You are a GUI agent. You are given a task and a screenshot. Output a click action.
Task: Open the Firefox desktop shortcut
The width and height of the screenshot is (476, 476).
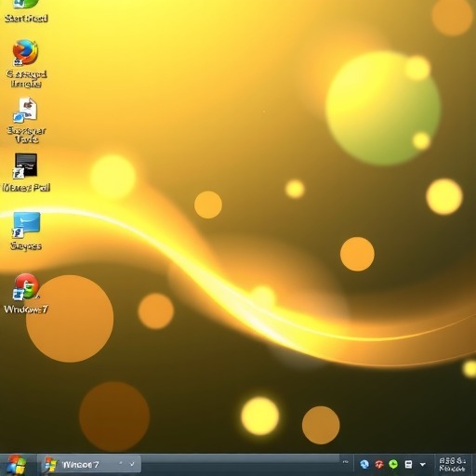tap(25, 52)
